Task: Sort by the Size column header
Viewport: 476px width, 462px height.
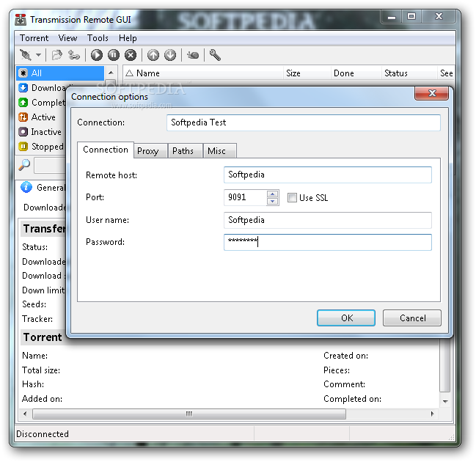Action: click(x=307, y=73)
